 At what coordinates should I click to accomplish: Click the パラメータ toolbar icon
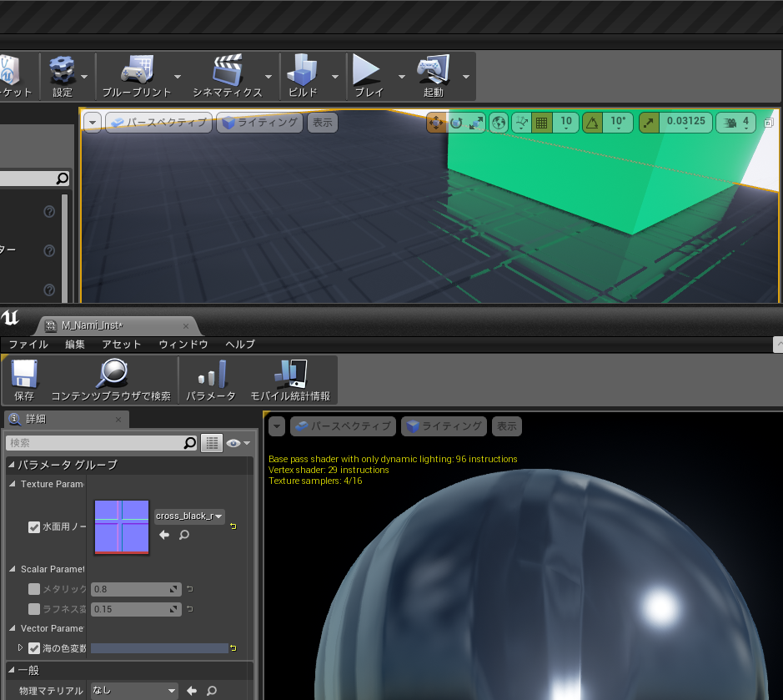212,375
